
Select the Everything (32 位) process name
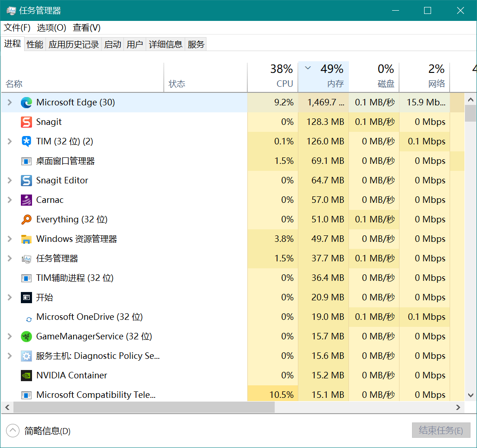(72, 220)
